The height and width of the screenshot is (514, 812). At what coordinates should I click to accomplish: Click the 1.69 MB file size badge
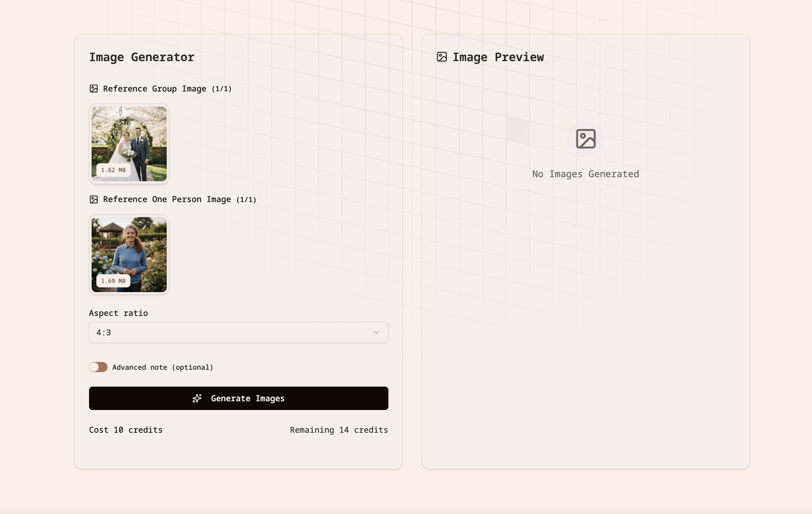click(x=113, y=281)
